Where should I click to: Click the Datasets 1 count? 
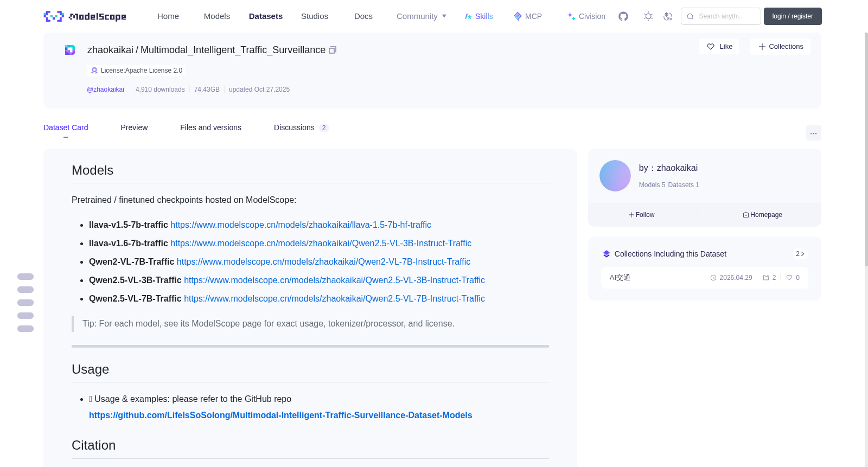click(684, 185)
